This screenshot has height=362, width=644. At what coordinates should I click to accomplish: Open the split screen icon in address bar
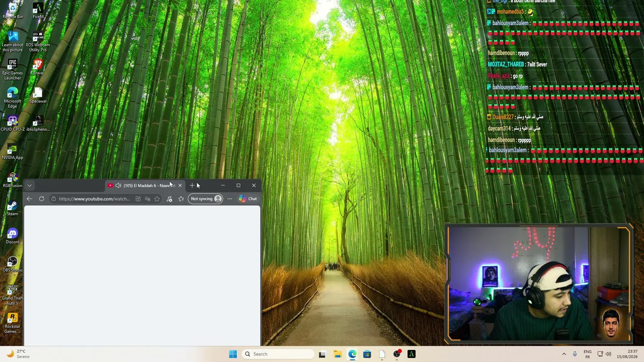click(x=138, y=199)
